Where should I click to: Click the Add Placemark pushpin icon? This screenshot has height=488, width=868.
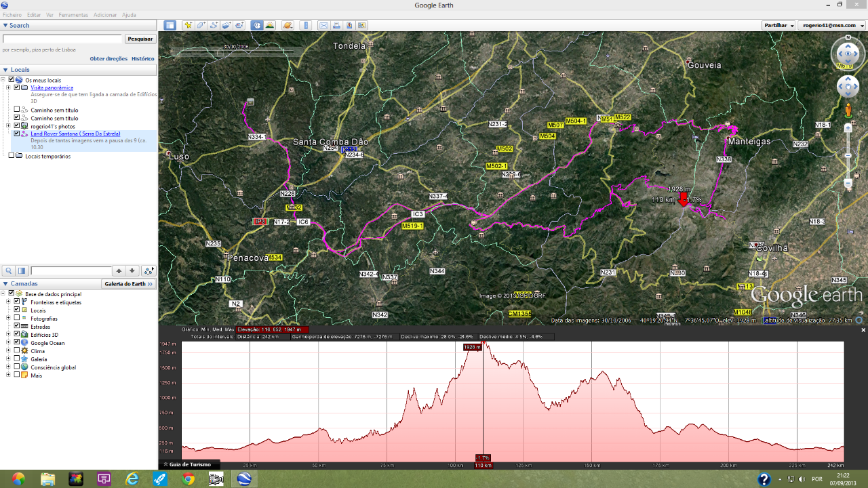[189, 26]
